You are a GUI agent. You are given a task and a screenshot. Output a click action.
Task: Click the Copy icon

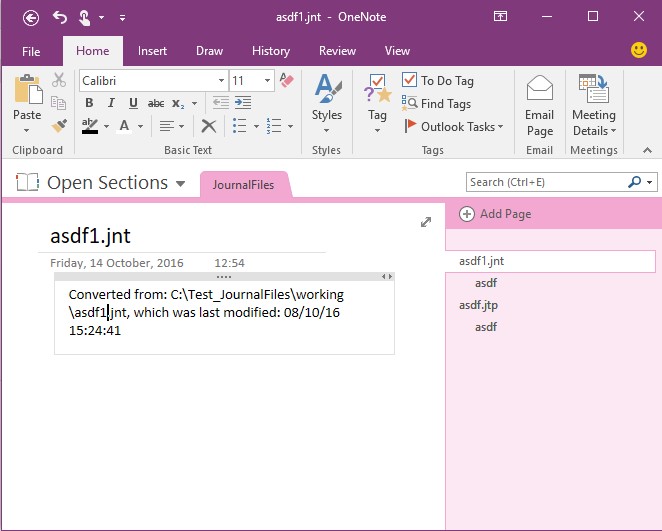[x=59, y=103]
